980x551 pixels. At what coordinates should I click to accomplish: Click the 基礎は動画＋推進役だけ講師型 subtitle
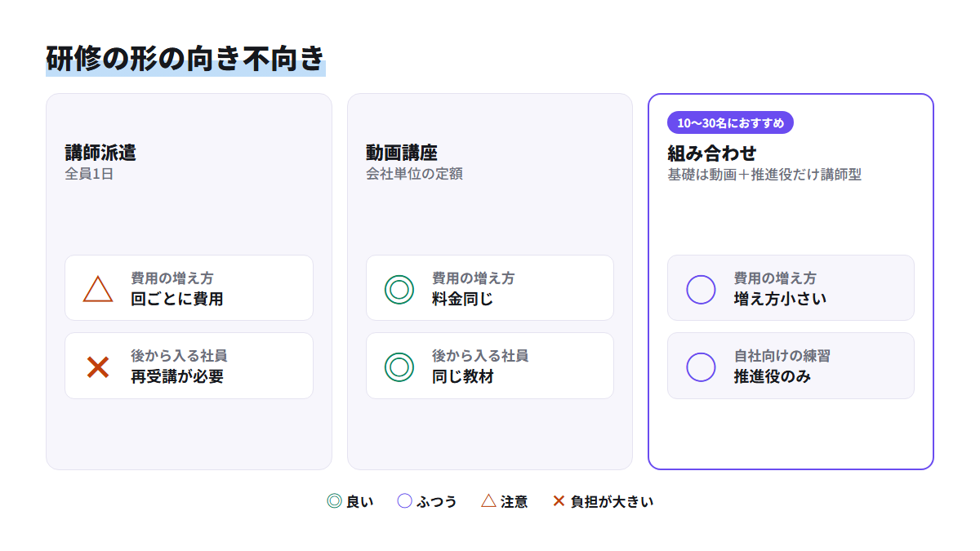[764, 174]
